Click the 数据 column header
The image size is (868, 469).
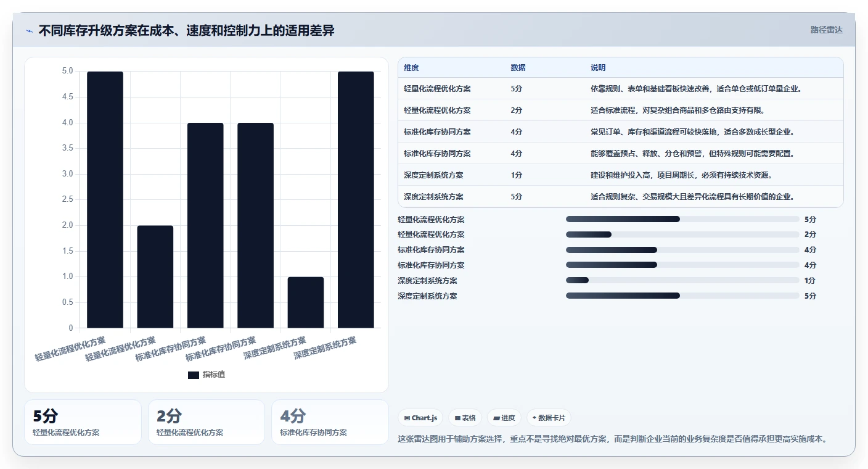click(518, 68)
